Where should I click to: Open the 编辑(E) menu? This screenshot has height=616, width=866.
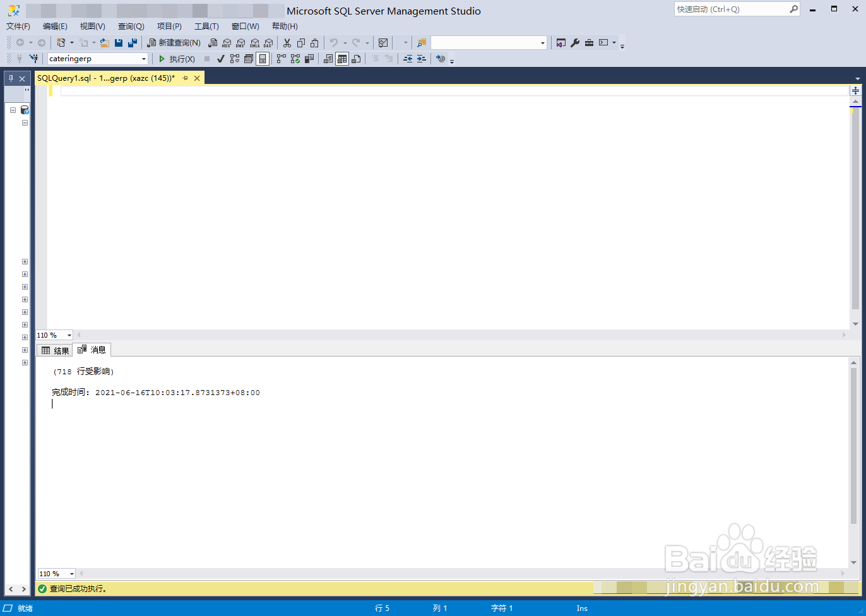[x=55, y=26]
